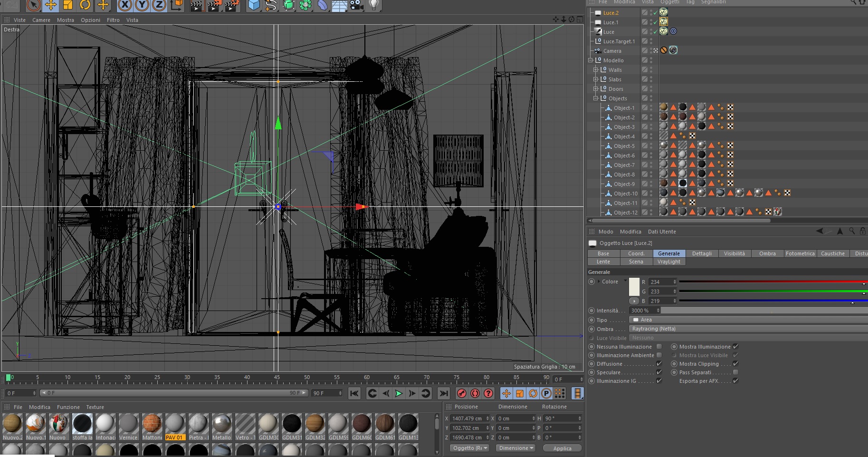Open the Oggetto coordinate mode dropdown
Screen dimensions: 868x457
point(470,448)
